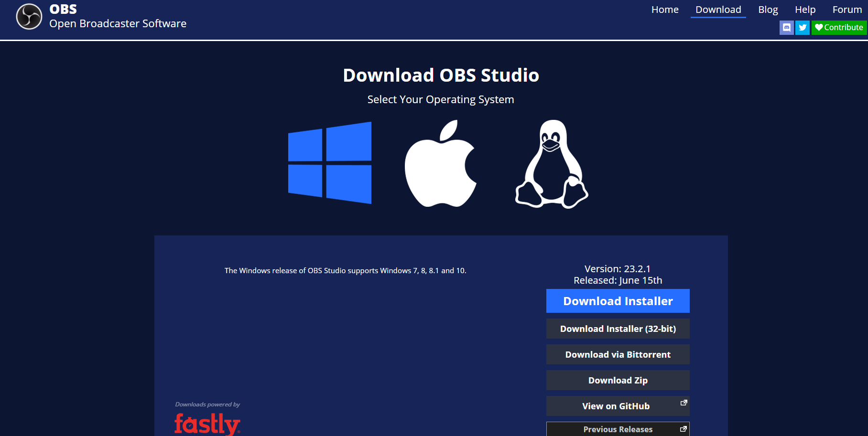Open View on GitHub link

click(x=618, y=406)
